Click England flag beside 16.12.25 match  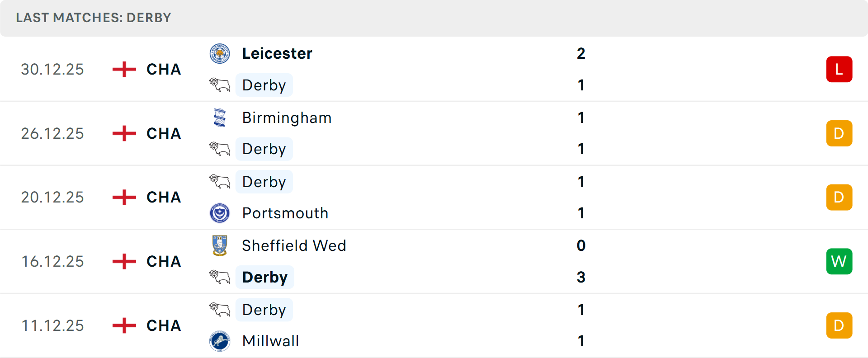point(124,261)
